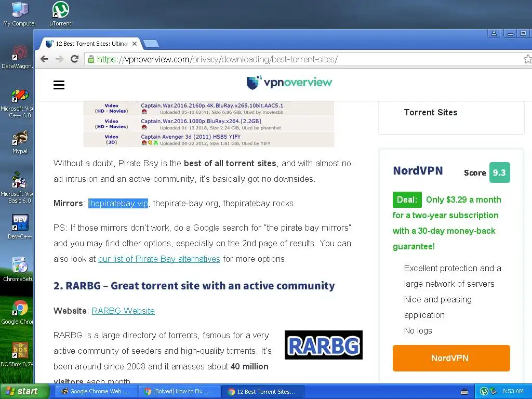The height and width of the screenshot is (399, 532).
Task: Switch to 12 Best Torrent Sites taskbar item
Action: pos(262,392)
